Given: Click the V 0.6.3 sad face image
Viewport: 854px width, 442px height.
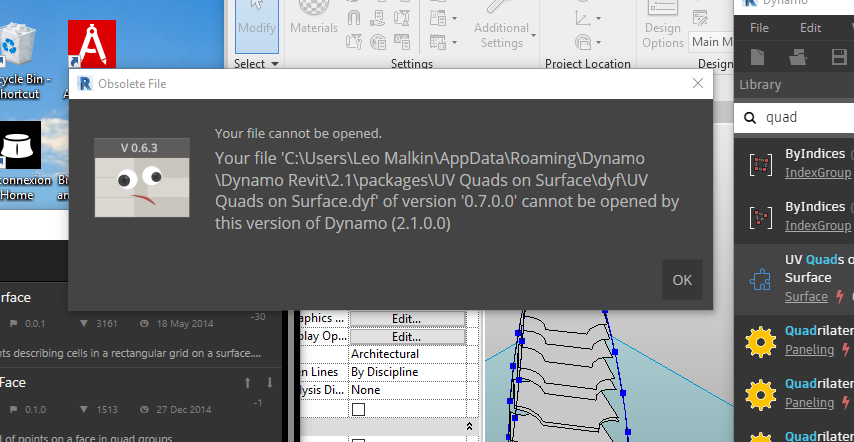Looking at the screenshot, I should tap(142, 178).
